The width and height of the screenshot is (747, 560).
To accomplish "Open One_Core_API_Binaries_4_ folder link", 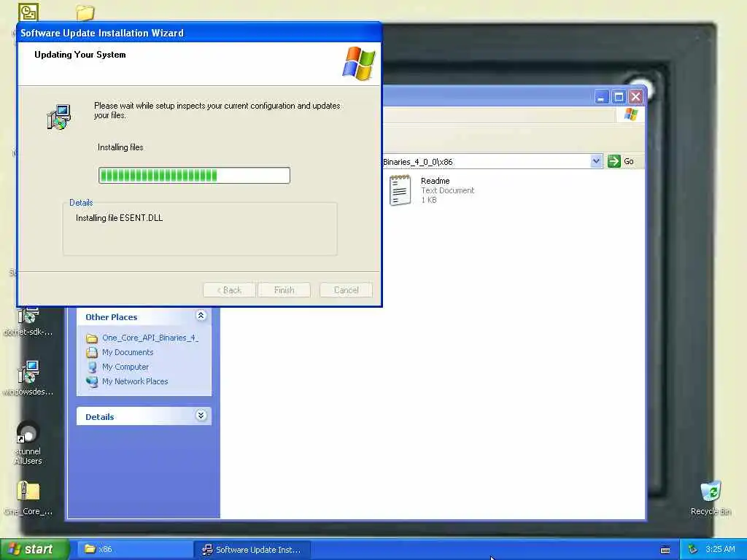I will [150, 338].
